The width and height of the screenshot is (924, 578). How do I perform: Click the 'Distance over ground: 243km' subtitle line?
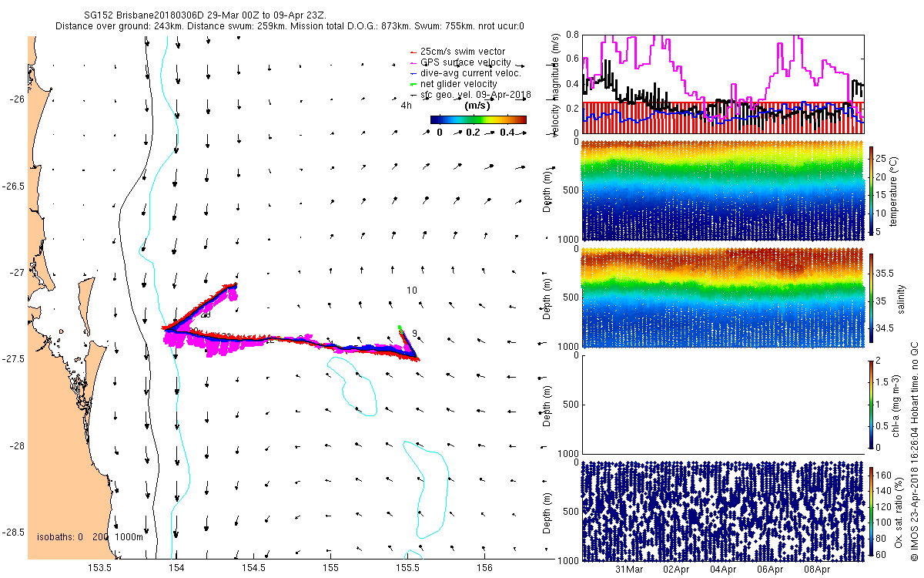click(x=290, y=26)
